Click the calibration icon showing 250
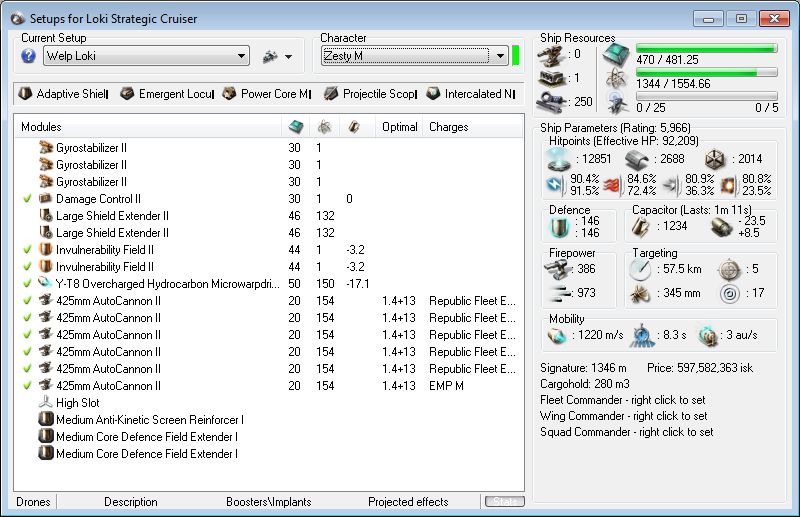The image size is (800, 517). point(551,102)
